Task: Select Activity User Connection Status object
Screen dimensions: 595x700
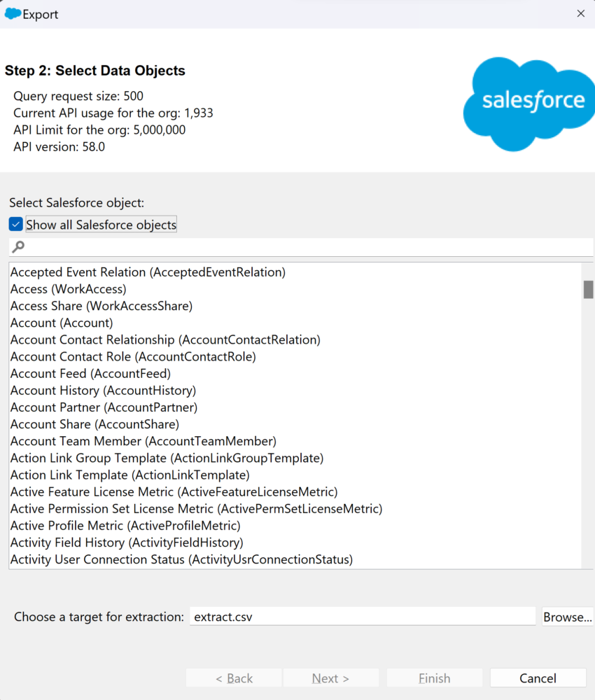Action: (295, 560)
